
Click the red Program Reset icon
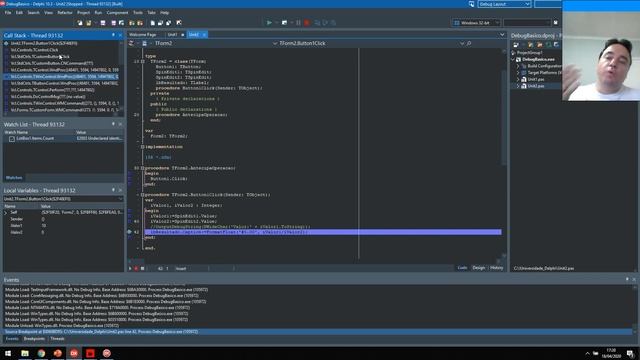click(307, 23)
